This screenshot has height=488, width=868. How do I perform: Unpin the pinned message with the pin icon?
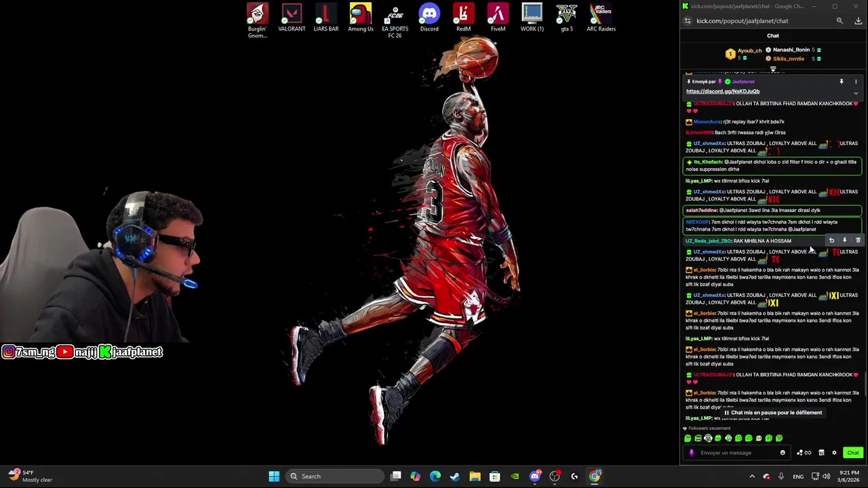click(842, 81)
